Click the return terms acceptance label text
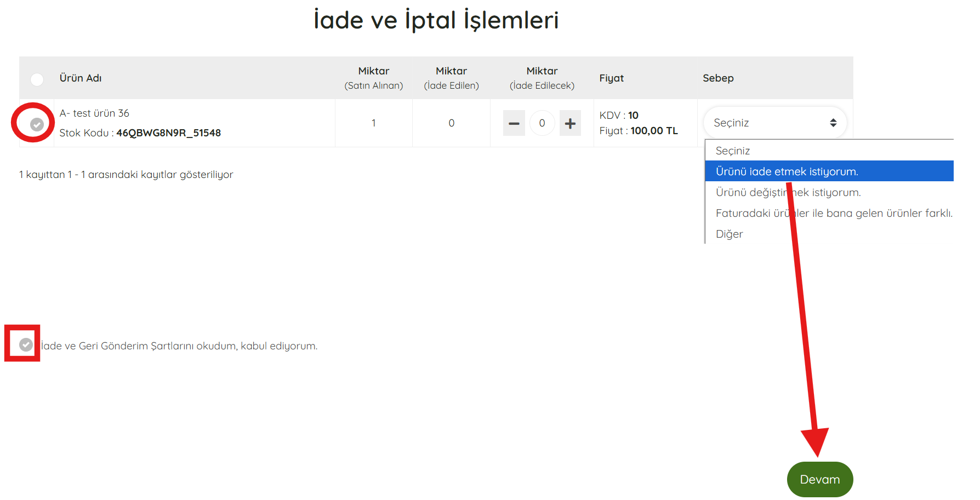The width and height of the screenshot is (980, 500). tap(179, 346)
